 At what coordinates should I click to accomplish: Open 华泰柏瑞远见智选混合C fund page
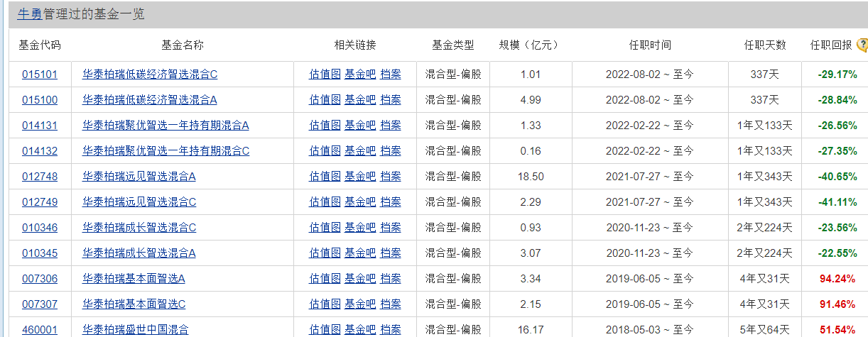coord(139,201)
